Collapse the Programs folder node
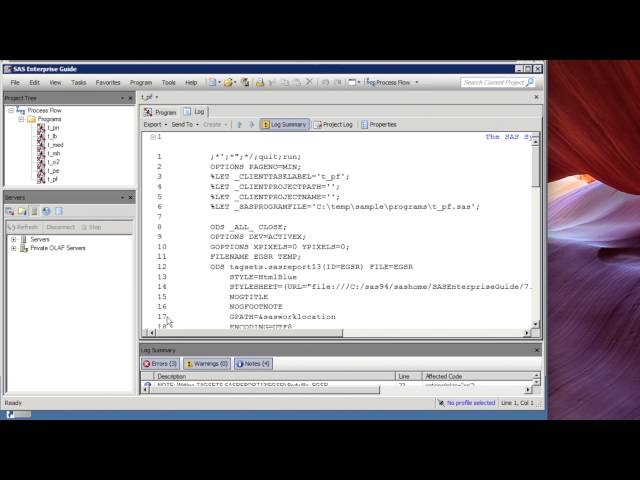The width and height of the screenshot is (640, 480). tap(21, 119)
